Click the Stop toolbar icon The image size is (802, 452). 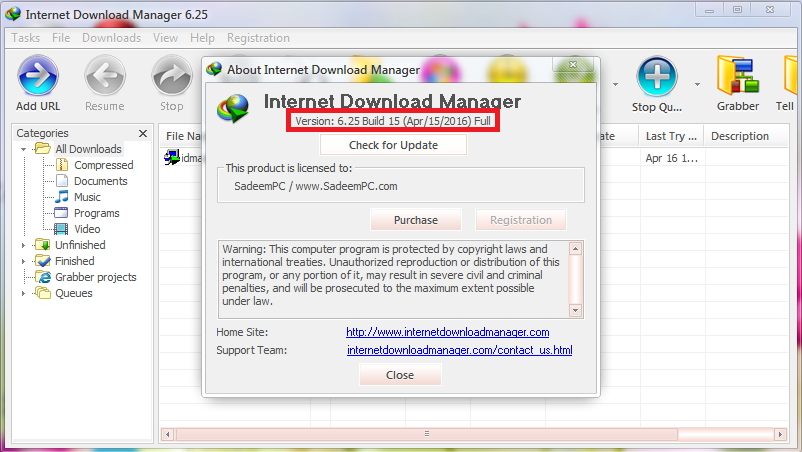tap(171, 76)
